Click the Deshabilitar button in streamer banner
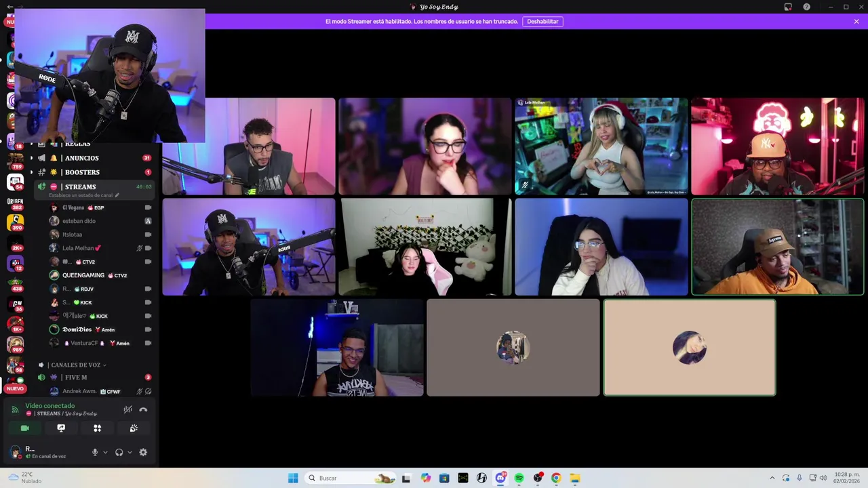The height and width of the screenshot is (488, 868). pos(542,22)
